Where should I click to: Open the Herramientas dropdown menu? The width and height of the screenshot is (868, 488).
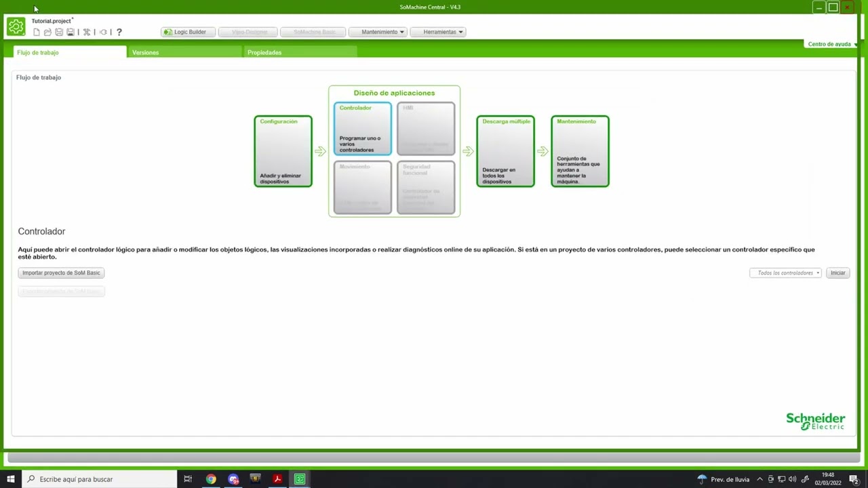438,32
